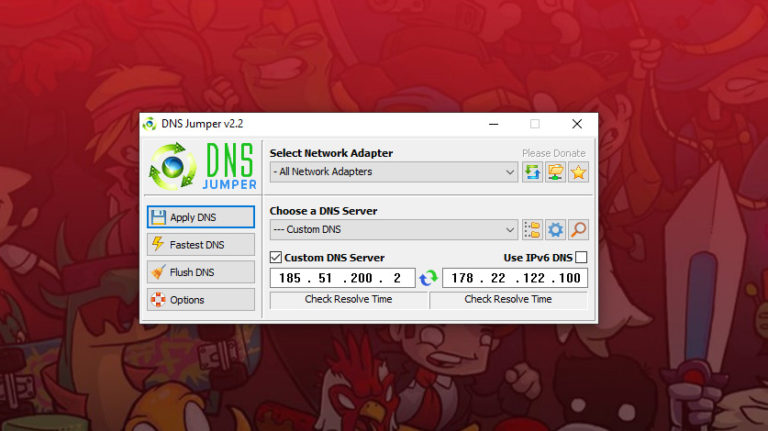Open the Custom DNS server dropdown
Image resolution: width=768 pixels, height=431 pixels.
(393, 230)
